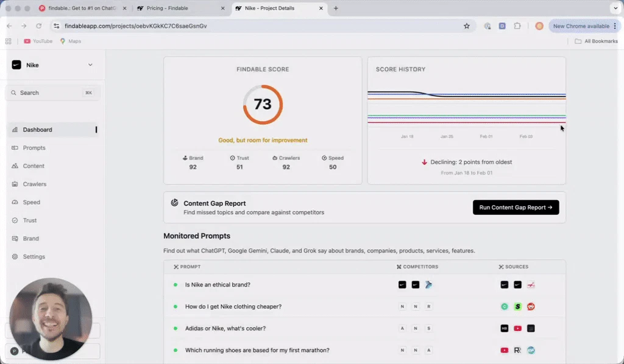Click the Content Gap Report icon
Viewport: 624px width, 364px height.
pos(174,203)
